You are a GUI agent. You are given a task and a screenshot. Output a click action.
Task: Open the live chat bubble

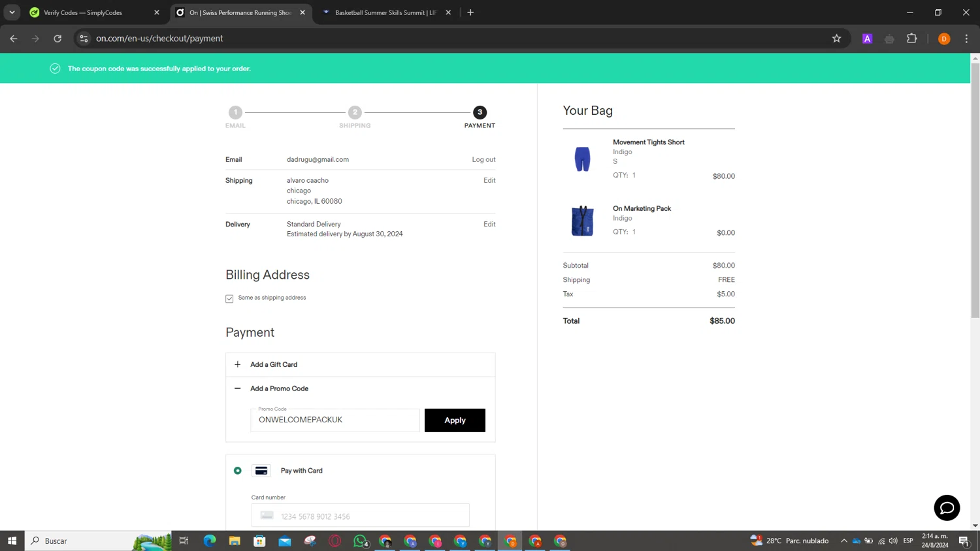[947, 508]
